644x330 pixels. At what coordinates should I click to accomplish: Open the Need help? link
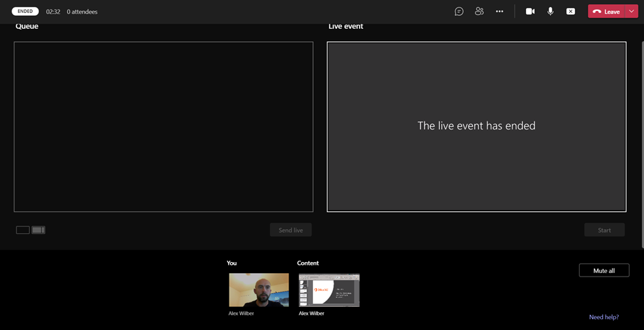click(604, 317)
